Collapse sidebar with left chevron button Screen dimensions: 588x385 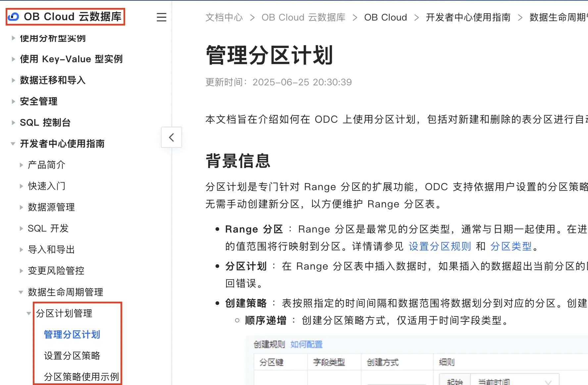coord(171,137)
